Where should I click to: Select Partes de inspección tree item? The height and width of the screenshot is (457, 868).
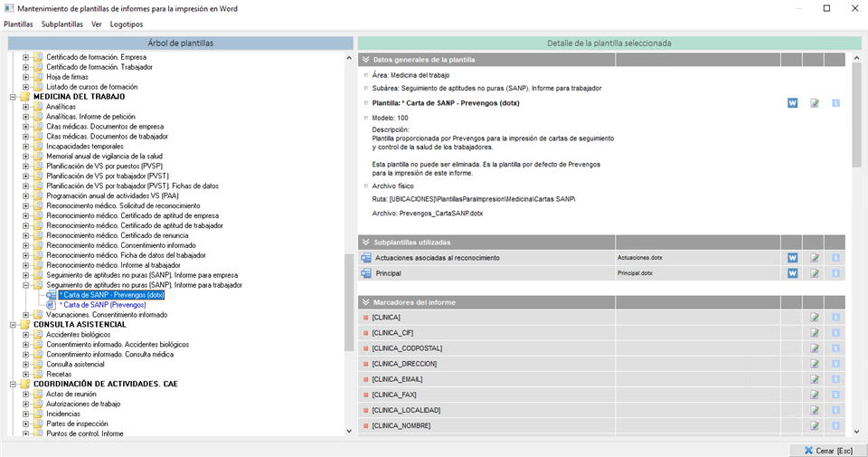pos(77,424)
